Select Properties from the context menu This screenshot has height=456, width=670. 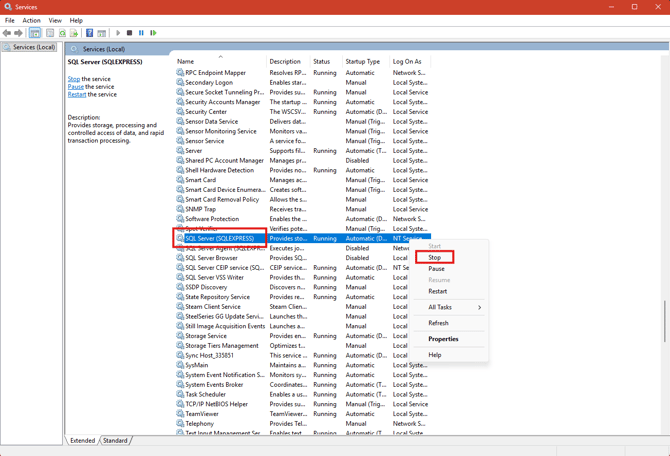click(443, 339)
